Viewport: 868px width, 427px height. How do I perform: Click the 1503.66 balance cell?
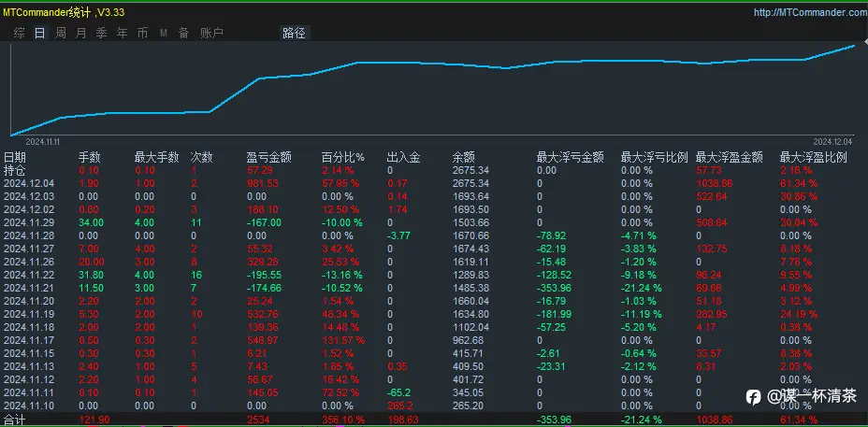click(471, 223)
